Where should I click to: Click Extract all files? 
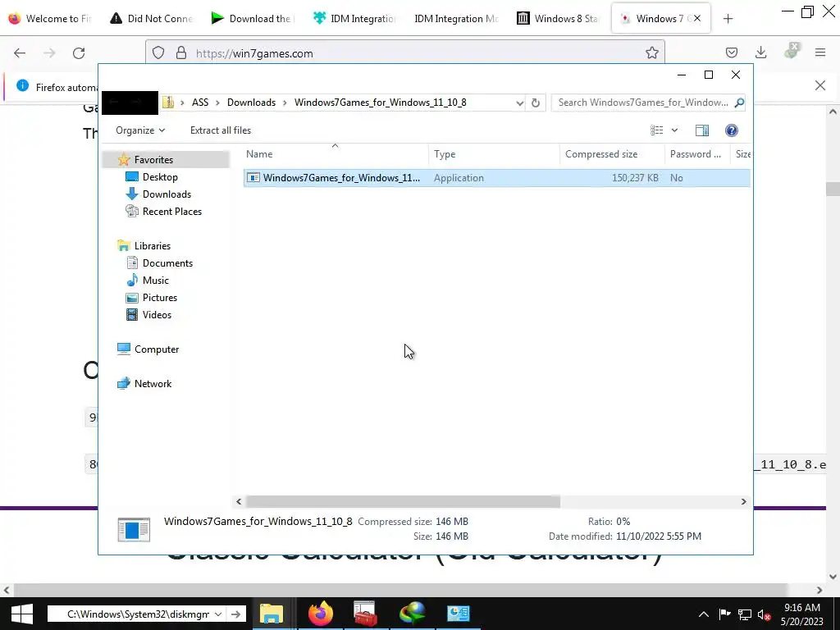(x=220, y=130)
